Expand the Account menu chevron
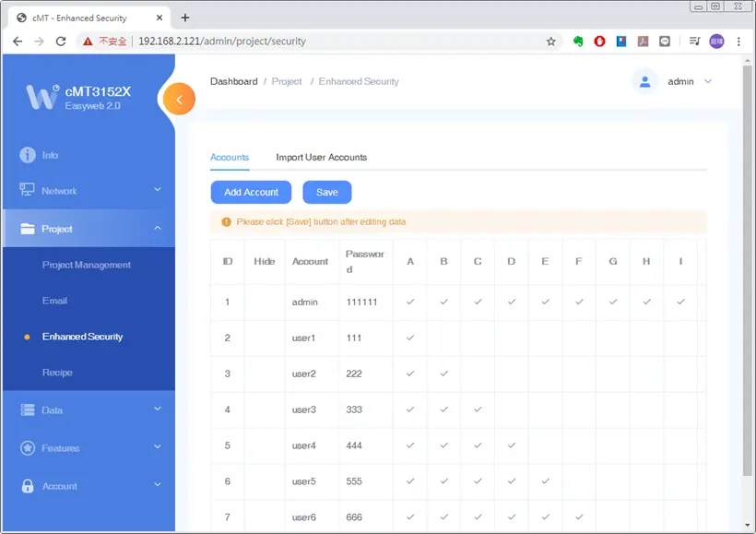The height and width of the screenshot is (534, 756). (157, 484)
